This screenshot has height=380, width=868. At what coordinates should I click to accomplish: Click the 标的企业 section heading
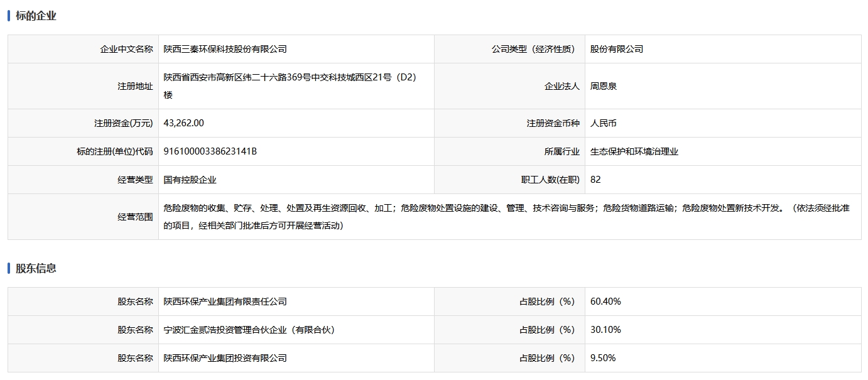(36, 16)
